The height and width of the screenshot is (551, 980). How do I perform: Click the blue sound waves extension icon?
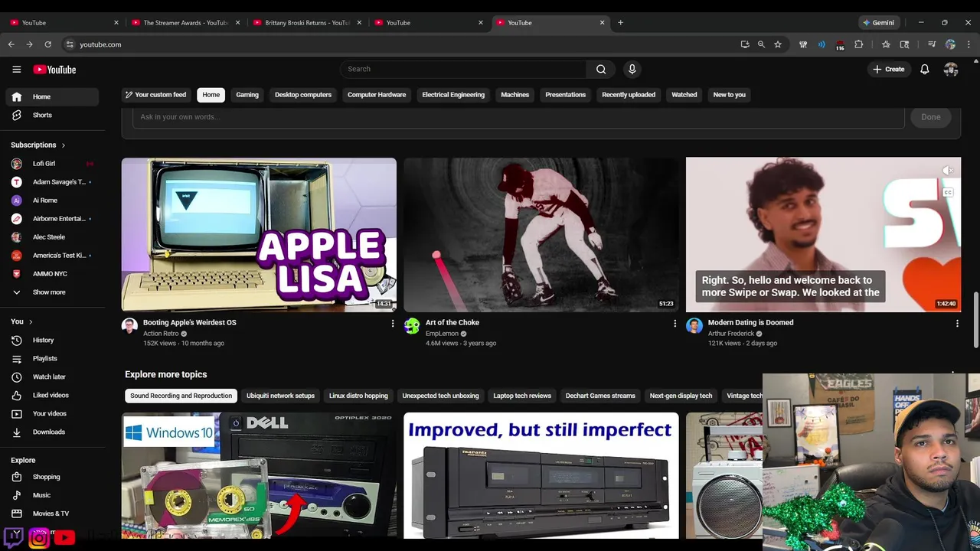[x=822, y=44]
